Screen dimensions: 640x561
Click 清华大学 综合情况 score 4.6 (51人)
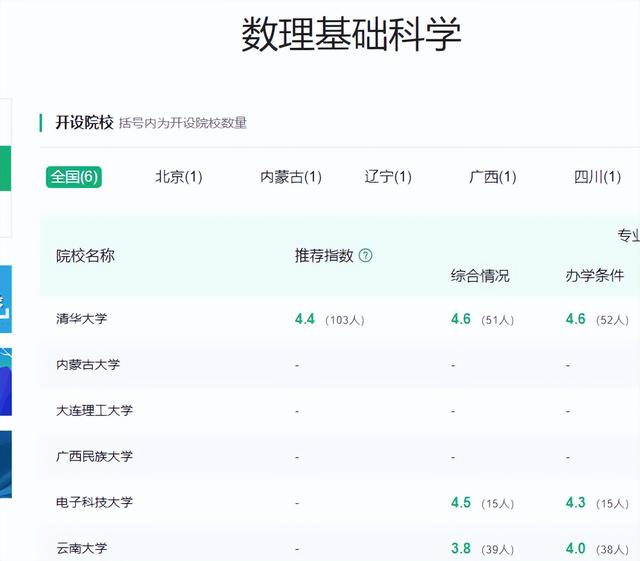[x=482, y=319]
